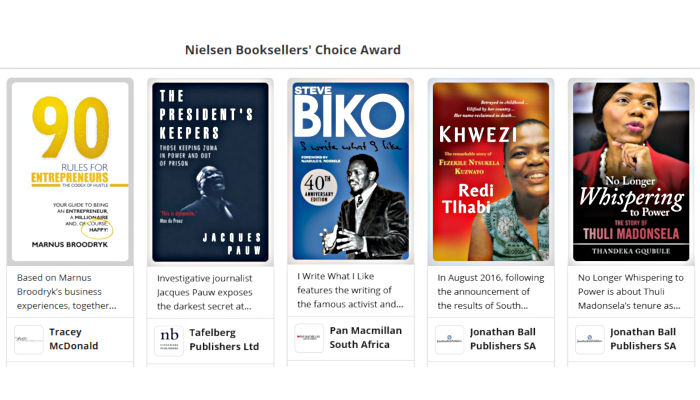
Task: Open the Khwezi book cover by Redi Tlhabi
Action: pyautogui.click(x=490, y=171)
